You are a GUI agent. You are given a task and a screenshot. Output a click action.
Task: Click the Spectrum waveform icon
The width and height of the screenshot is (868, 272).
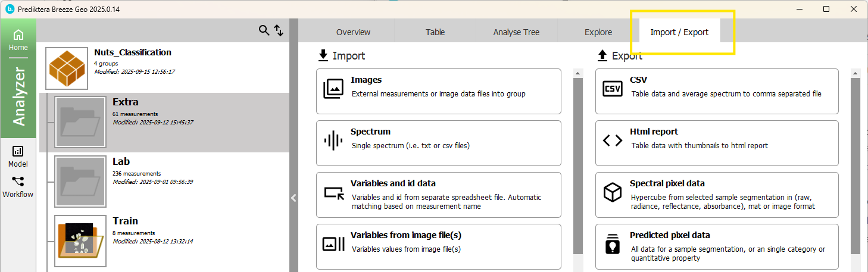pyautogui.click(x=333, y=141)
